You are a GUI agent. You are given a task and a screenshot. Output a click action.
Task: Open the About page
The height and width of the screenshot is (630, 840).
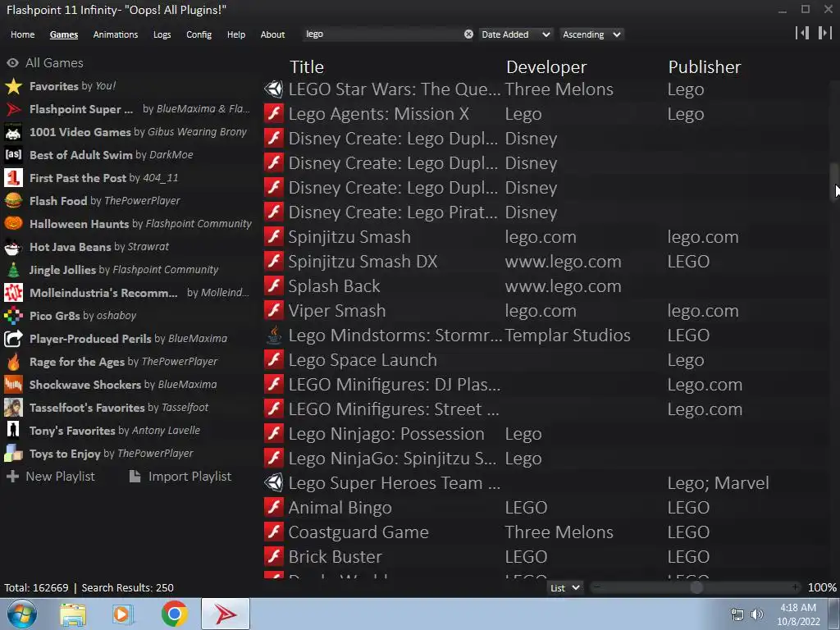click(x=272, y=34)
